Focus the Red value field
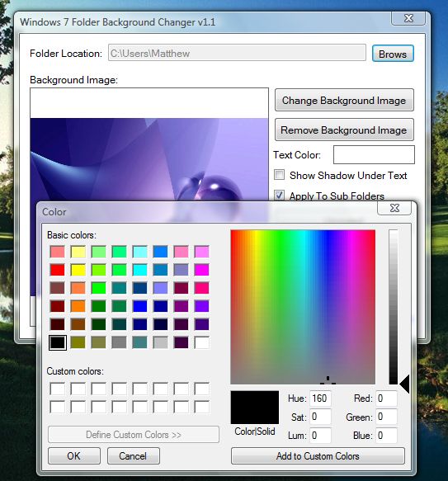448x481 pixels. 386,398
